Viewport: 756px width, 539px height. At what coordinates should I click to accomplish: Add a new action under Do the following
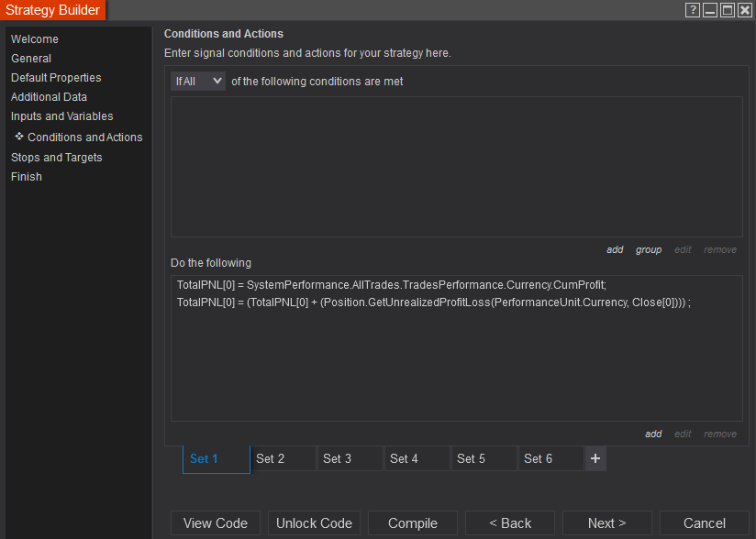pos(653,434)
